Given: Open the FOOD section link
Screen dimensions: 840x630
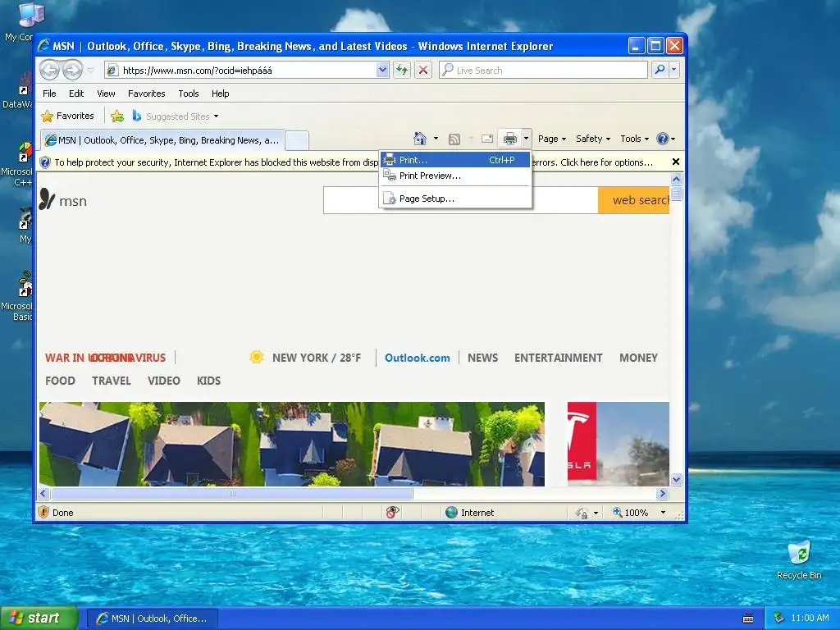Looking at the screenshot, I should click(x=60, y=381).
